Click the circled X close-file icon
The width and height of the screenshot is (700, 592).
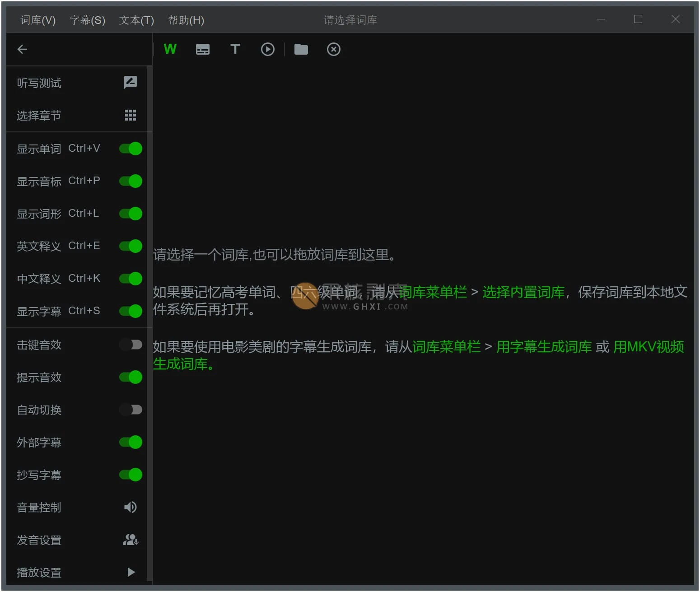[x=334, y=49]
